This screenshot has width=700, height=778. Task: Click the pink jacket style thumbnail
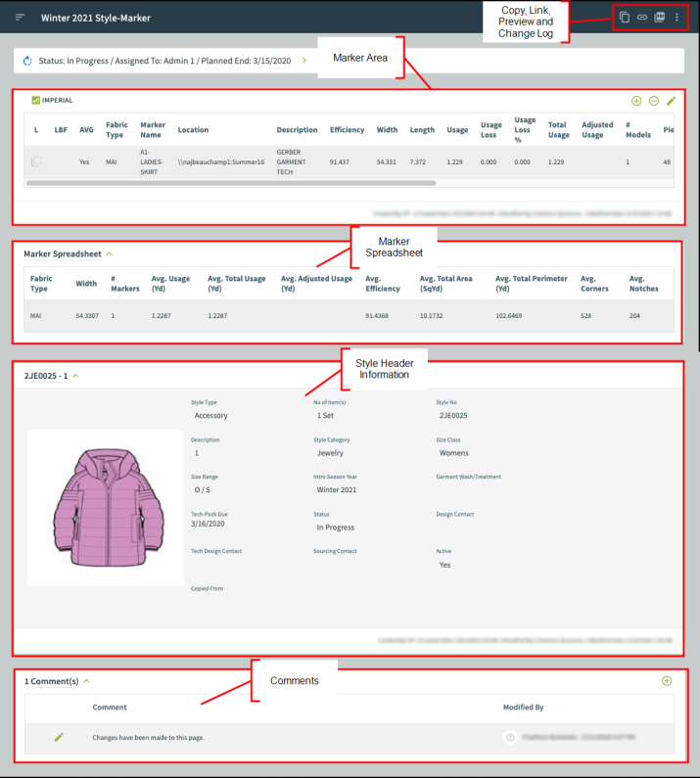click(x=105, y=507)
